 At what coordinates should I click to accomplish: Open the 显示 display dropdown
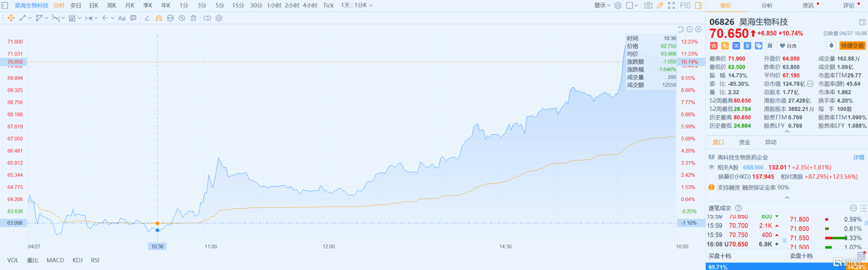pyautogui.click(x=602, y=6)
